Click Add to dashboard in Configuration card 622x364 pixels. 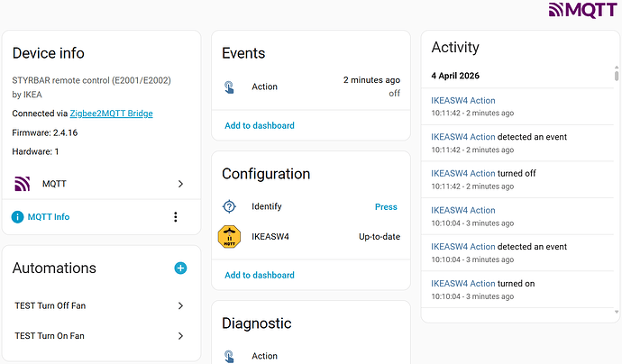260,275
